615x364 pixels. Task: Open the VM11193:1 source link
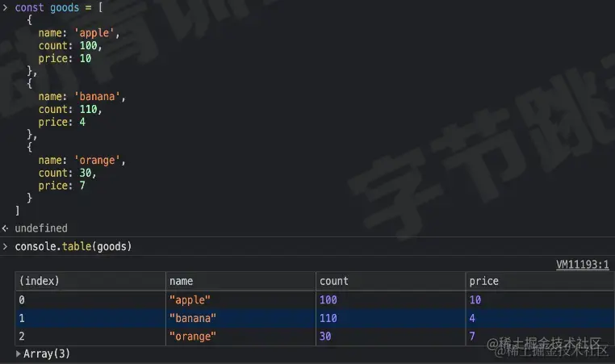pyautogui.click(x=582, y=265)
